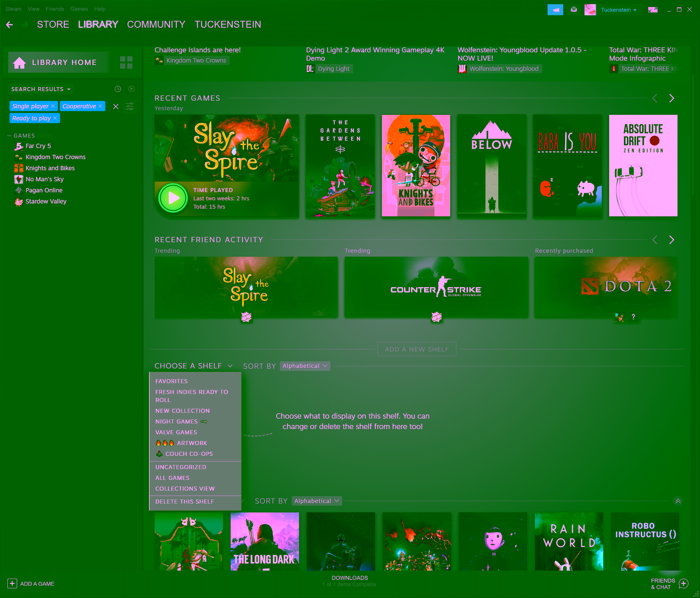700x598 pixels.
Task: Go to the STORE tab
Action: tap(53, 25)
